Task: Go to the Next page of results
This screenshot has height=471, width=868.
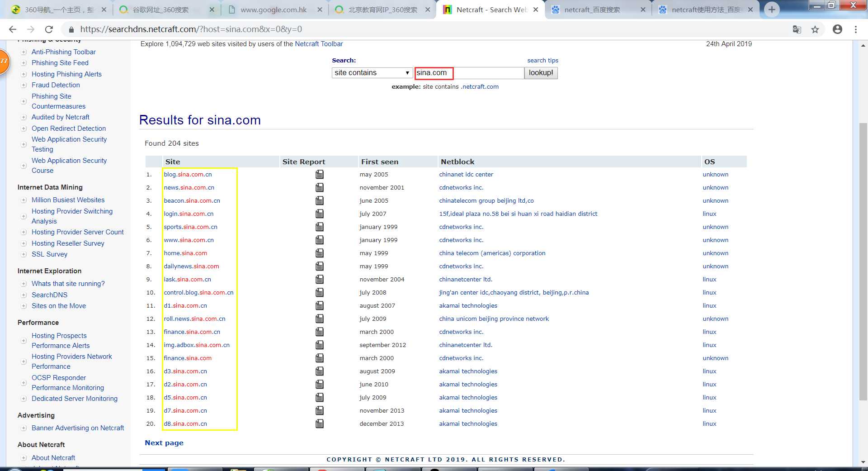Action: (x=164, y=443)
